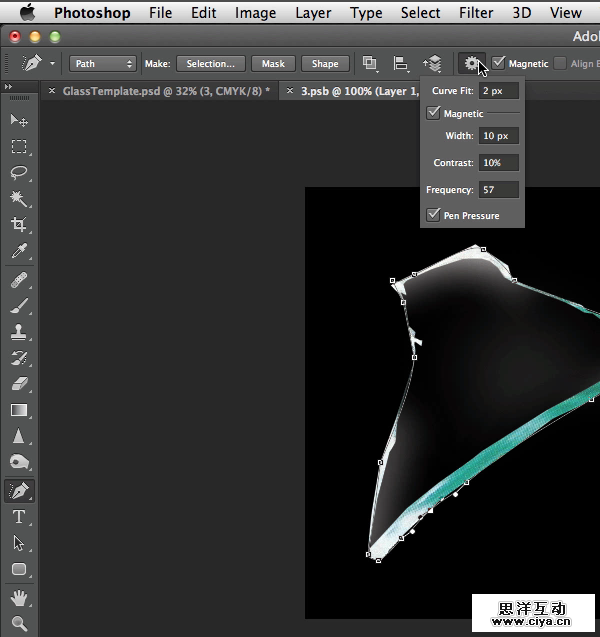Select the Lasso tool
Viewport: 600px width, 637px height.
click(19, 173)
